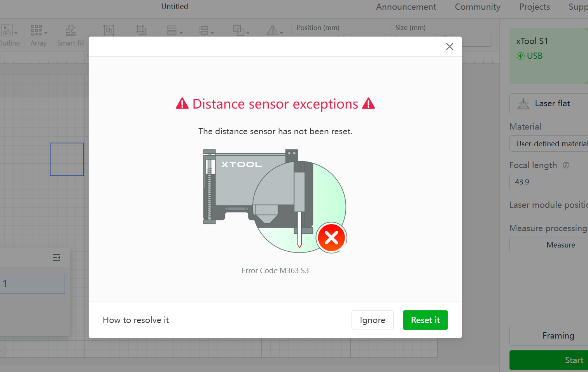588x372 pixels.
Task: Click the Focal length info icon
Action: click(x=566, y=165)
